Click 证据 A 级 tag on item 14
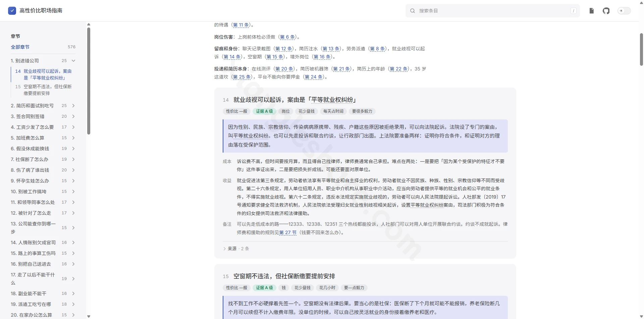The height and width of the screenshot is (319, 644). tap(264, 111)
